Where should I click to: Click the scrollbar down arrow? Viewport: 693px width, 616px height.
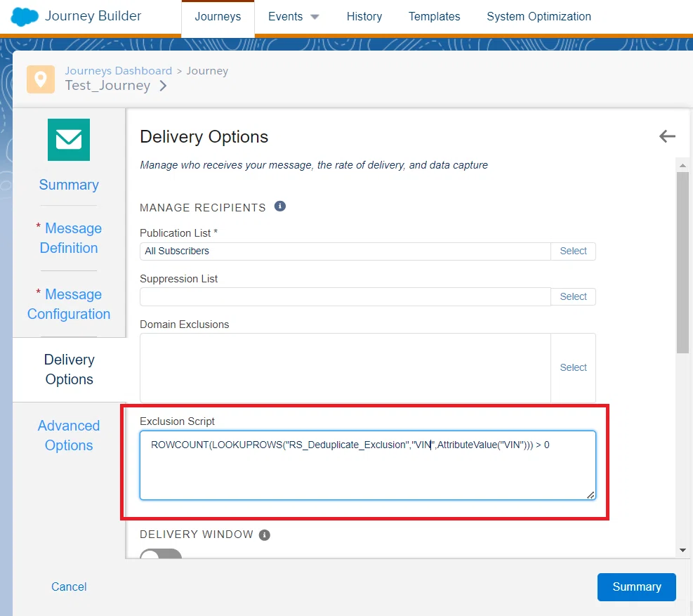point(683,550)
